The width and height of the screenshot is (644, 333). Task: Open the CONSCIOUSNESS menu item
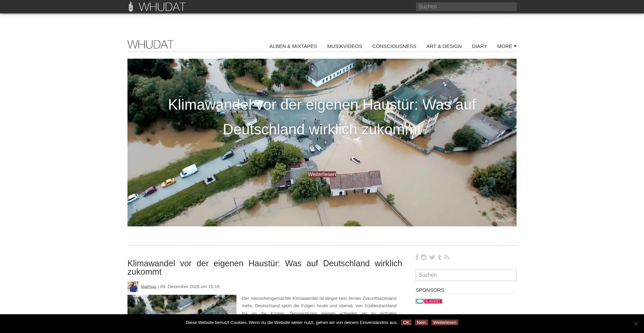click(x=394, y=46)
